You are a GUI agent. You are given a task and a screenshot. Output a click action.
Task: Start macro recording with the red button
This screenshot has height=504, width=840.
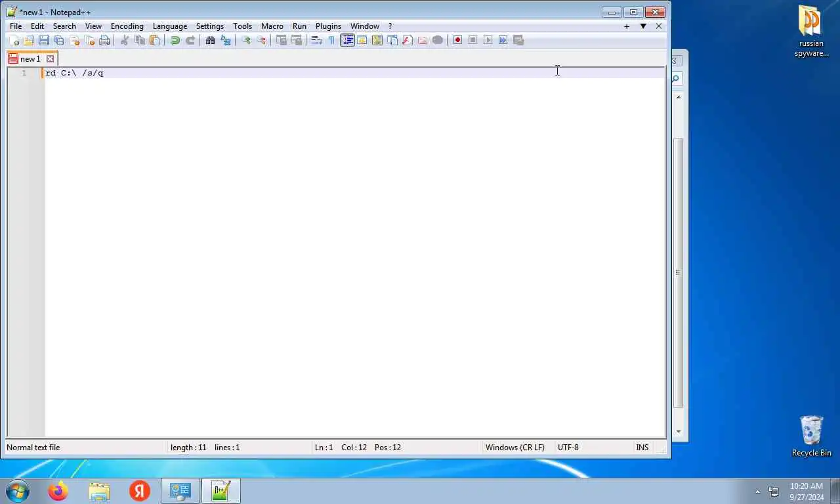point(457,40)
